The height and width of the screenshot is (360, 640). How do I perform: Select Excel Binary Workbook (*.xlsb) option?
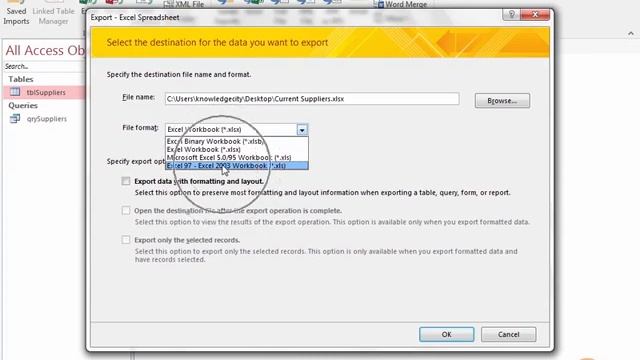click(237, 141)
